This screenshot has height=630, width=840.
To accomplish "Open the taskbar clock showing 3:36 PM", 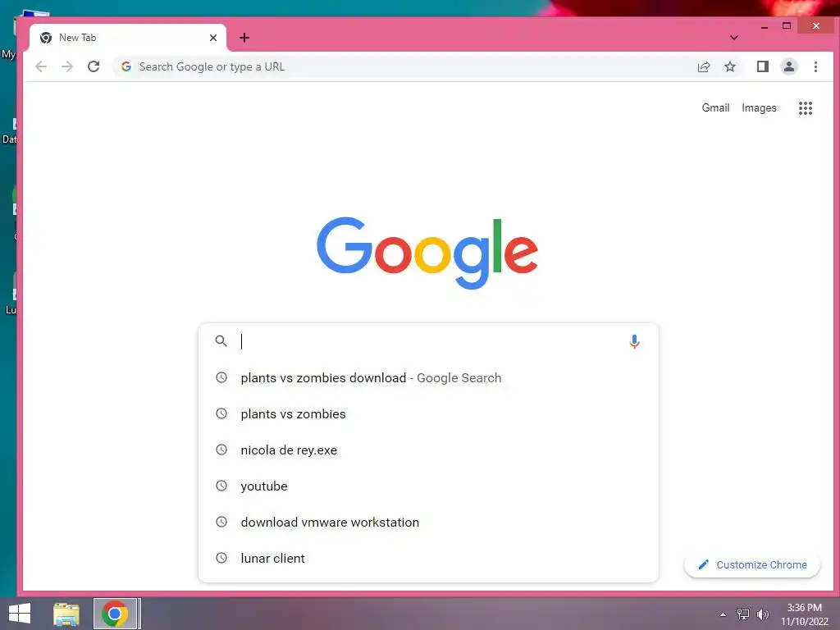I will (804, 614).
